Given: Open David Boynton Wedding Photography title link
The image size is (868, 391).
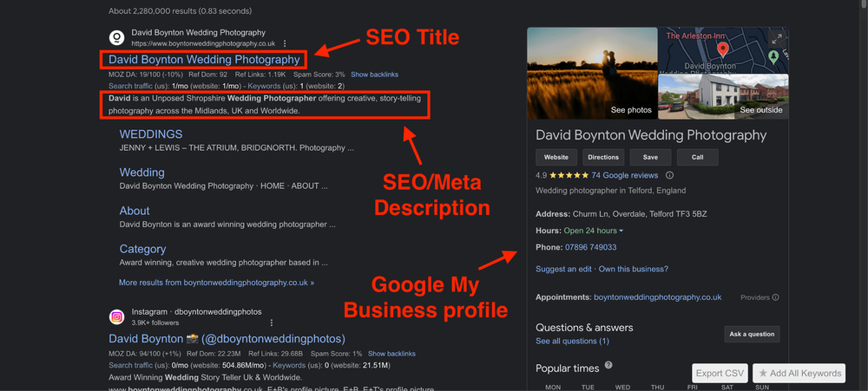Looking at the screenshot, I should (x=204, y=59).
